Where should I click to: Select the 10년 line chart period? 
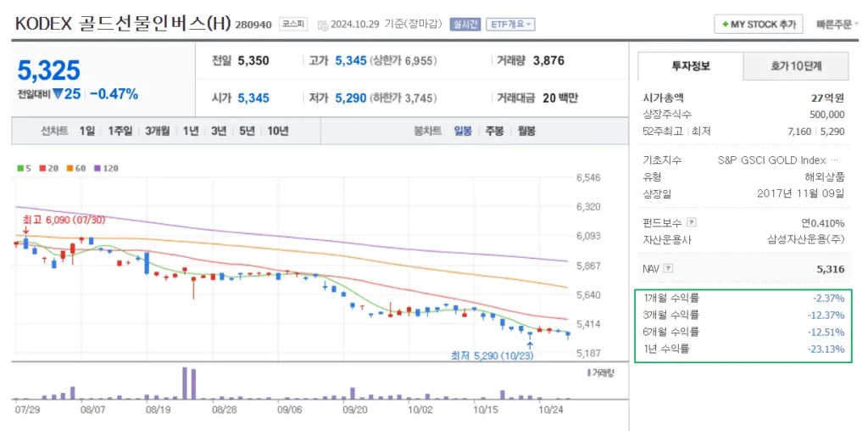tap(278, 132)
